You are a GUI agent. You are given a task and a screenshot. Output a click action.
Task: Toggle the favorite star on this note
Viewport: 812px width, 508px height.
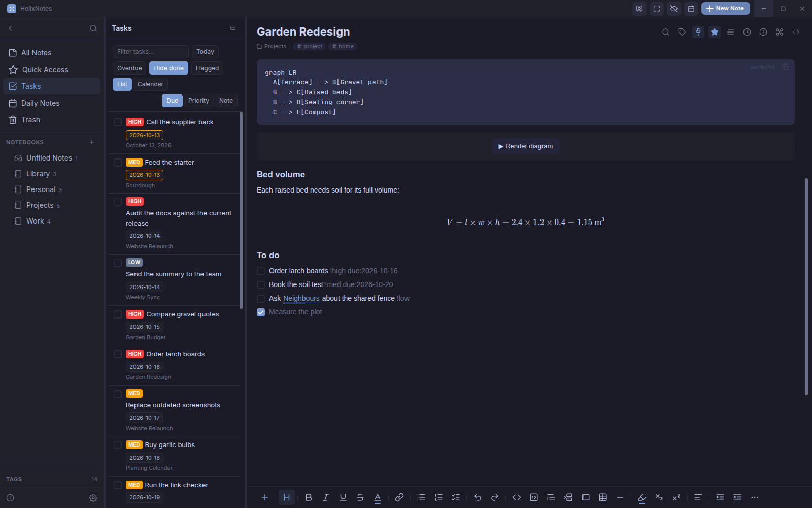tap(715, 32)
